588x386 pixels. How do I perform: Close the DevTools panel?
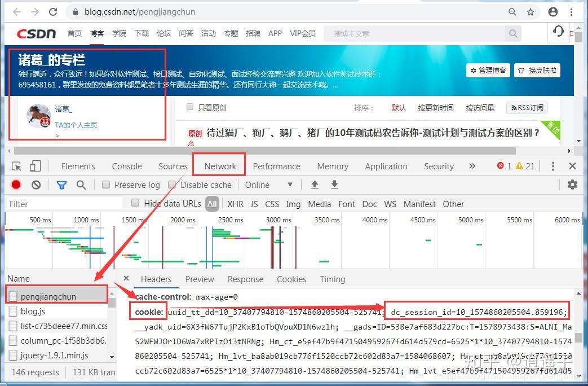(572, 166)
